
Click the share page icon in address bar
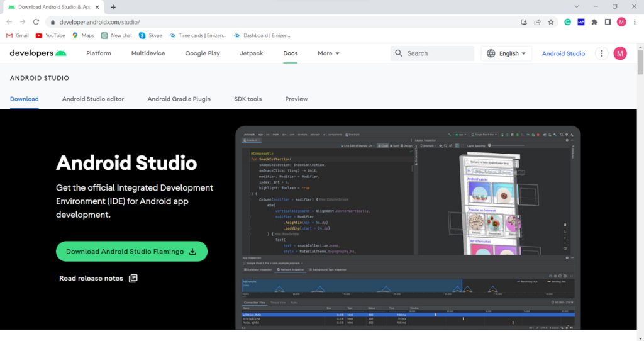point(537,21)
